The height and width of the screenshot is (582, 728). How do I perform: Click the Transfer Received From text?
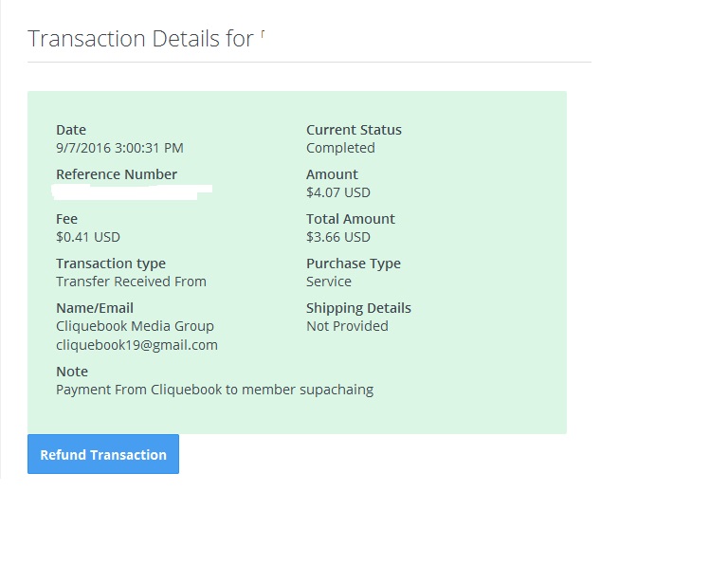click(131, 282)
